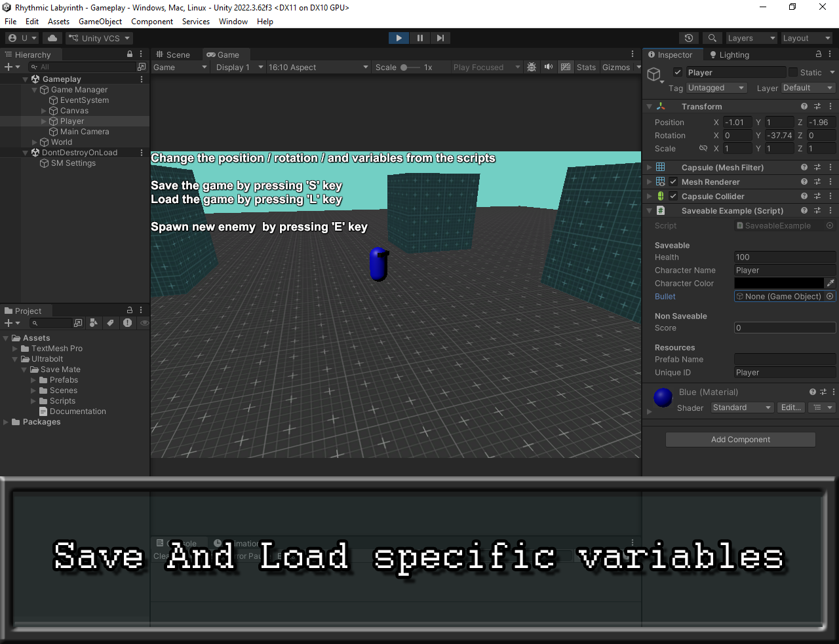
Task: Open cloud services via the cloud icon
Action: pyautogui.click(x=52, y=38)
